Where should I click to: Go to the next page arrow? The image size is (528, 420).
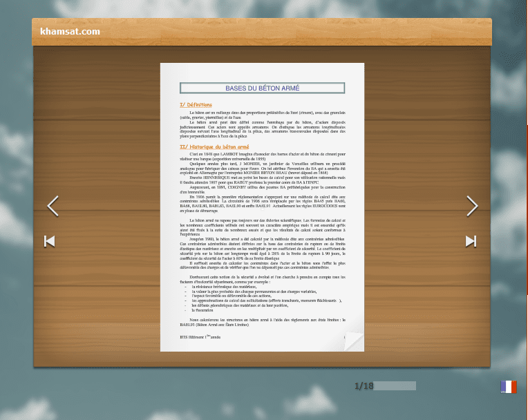[x=472, y=206]
